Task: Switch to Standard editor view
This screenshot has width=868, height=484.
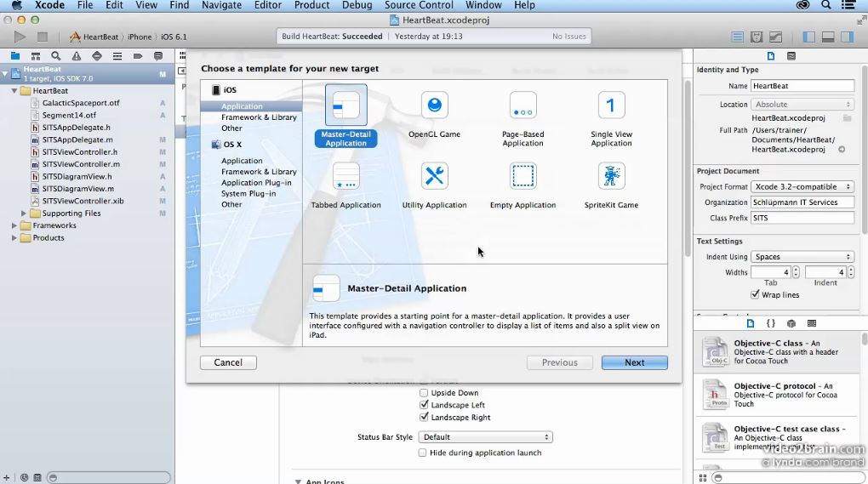Action: click(x=737, y=37)
